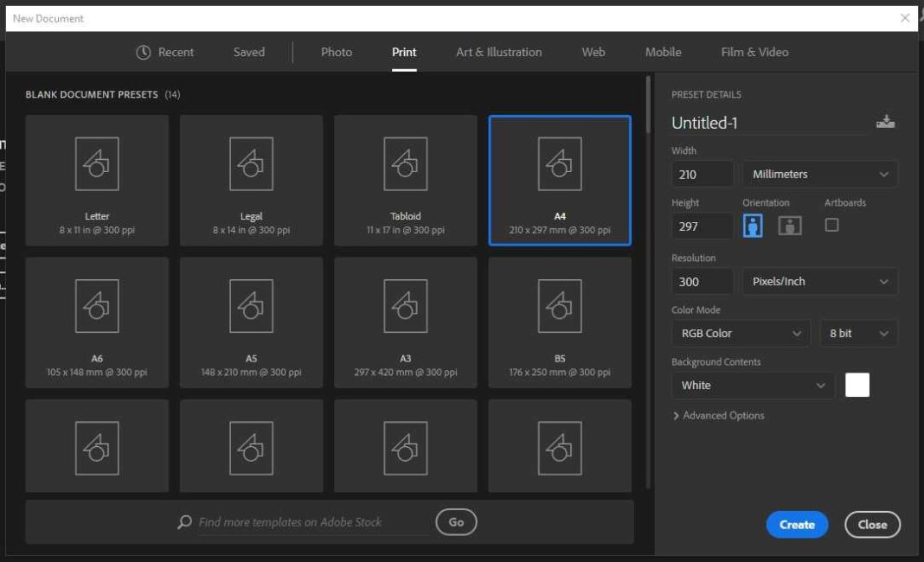924x562 pixels.
Task: Open the Photo tab
Action: [x=337, y=52]
